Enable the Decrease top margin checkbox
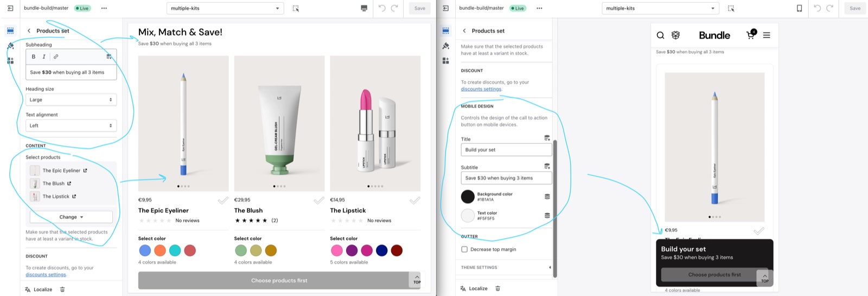The width and height of the screenshot is (868, 296). point(464,249)
